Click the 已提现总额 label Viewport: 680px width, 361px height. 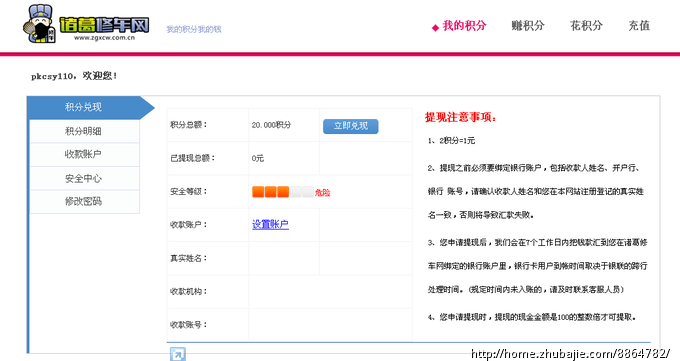coord(193,158)
